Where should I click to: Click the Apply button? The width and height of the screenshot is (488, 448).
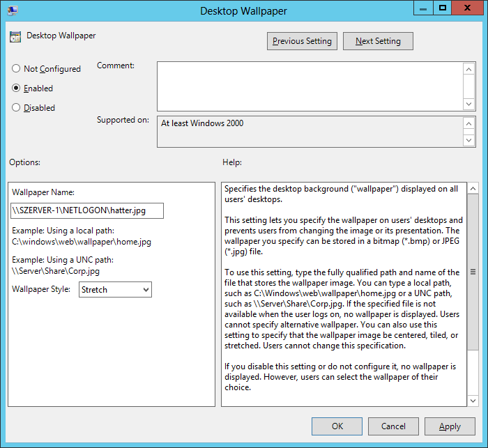(450, 426)
